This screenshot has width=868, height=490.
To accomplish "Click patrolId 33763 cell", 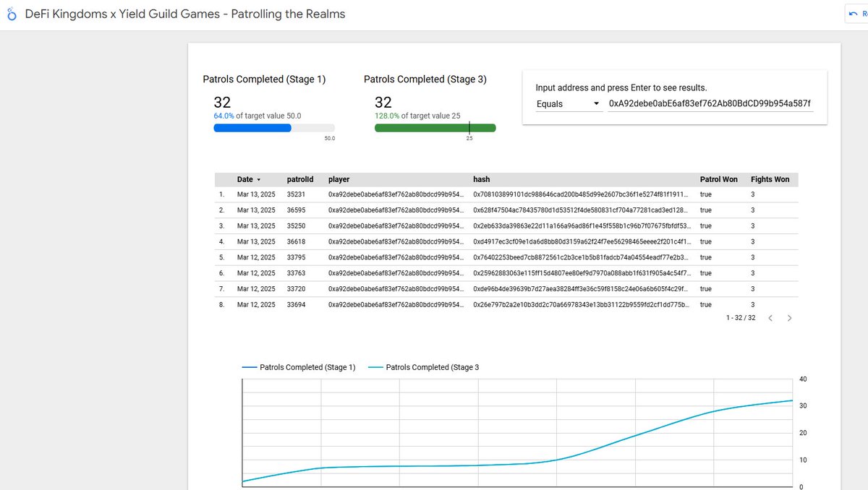I will coord(296,273).
